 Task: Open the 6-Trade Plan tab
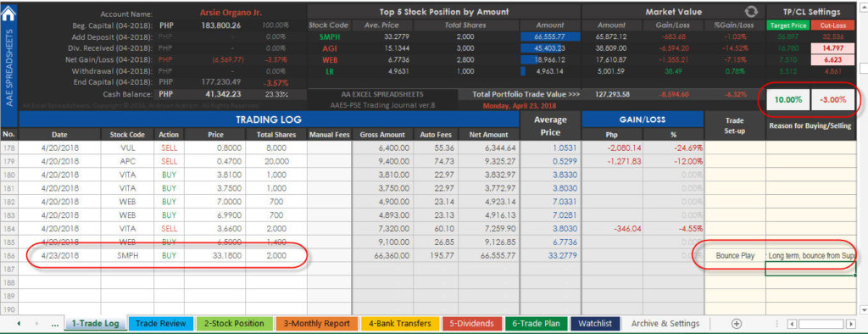coord(536,324)
